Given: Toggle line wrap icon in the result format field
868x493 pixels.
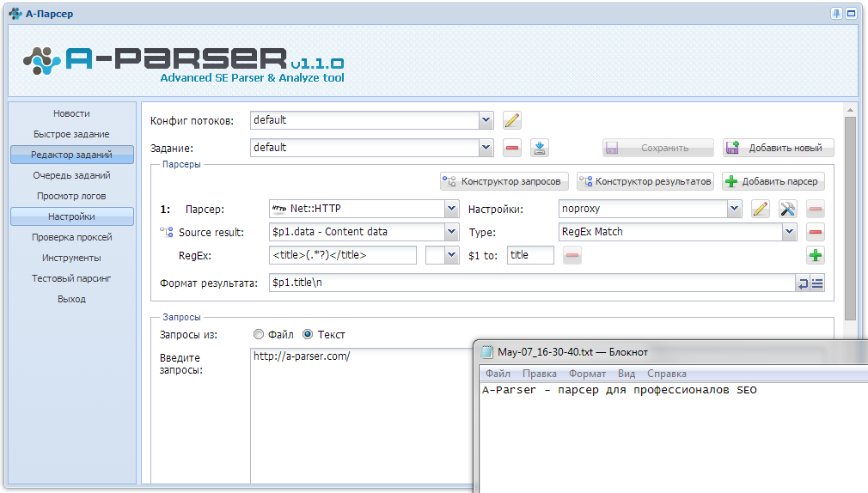Looking at the screenshot, I should [803, 283].
